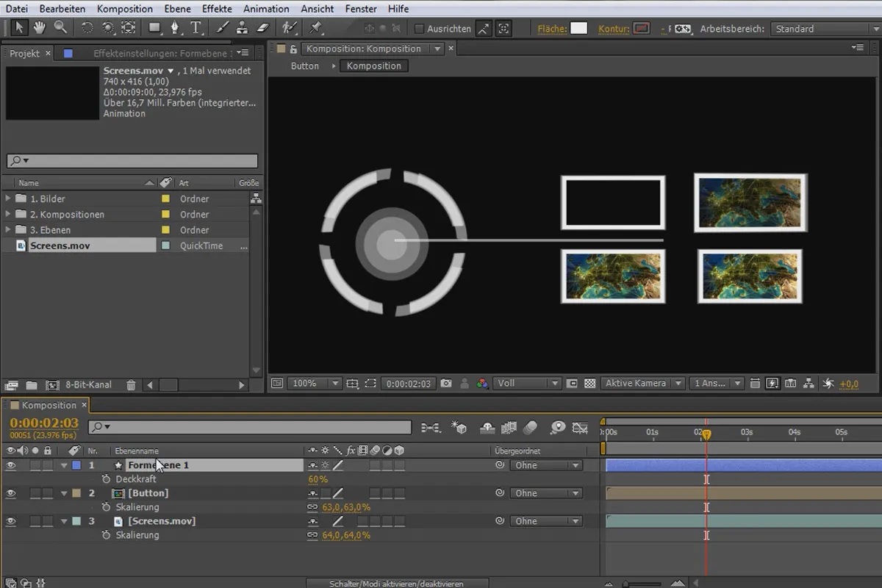Toggle scale constrain link for Button layer

(313, 507)
